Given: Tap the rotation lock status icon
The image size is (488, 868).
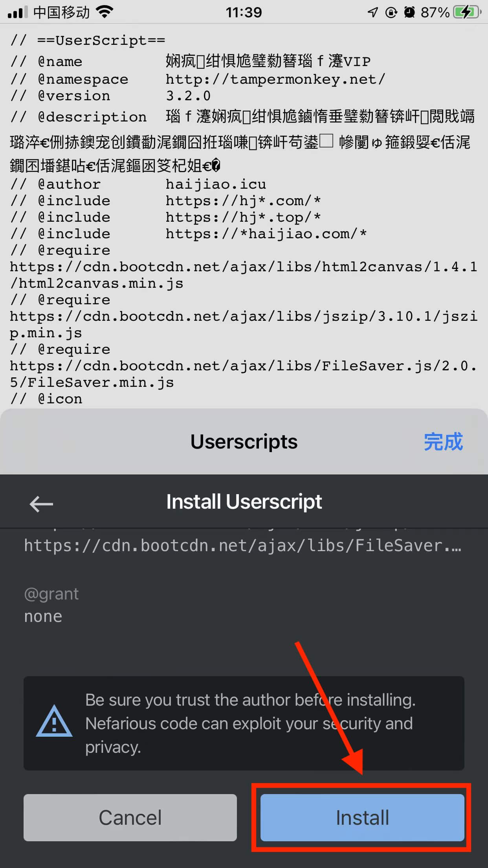Looking at the screenshot, I should [x=391, y=12].
